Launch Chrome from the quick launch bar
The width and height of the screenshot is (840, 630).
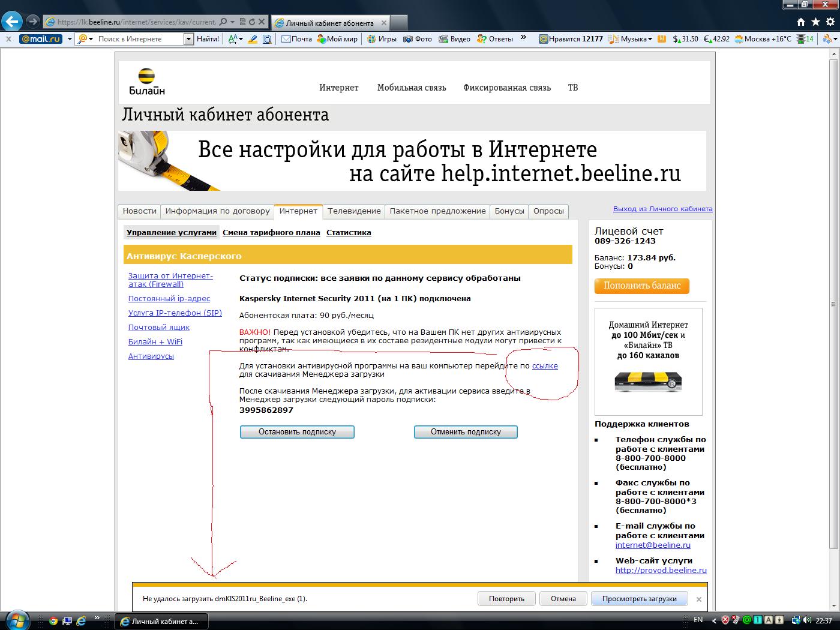coord(53,621)
